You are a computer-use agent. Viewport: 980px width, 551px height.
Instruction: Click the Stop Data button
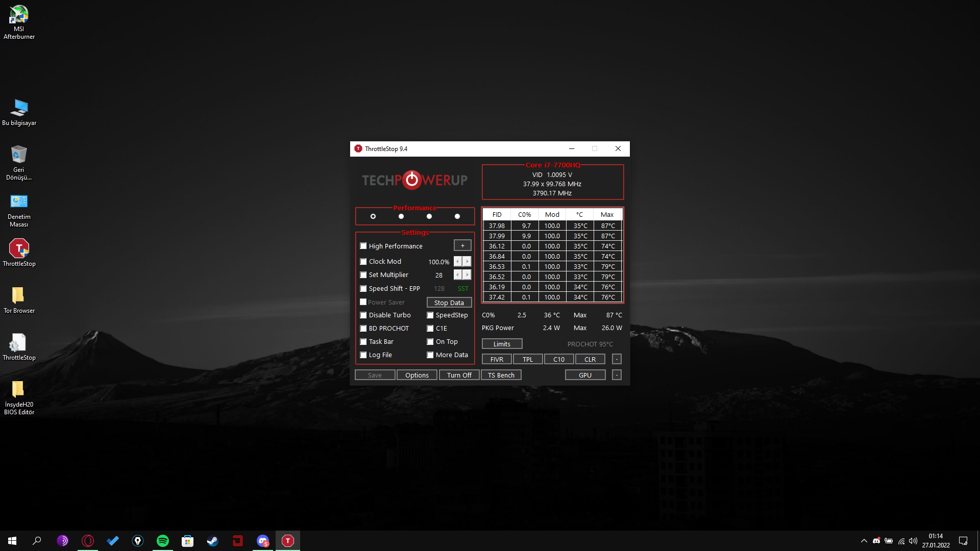point(449,303)
